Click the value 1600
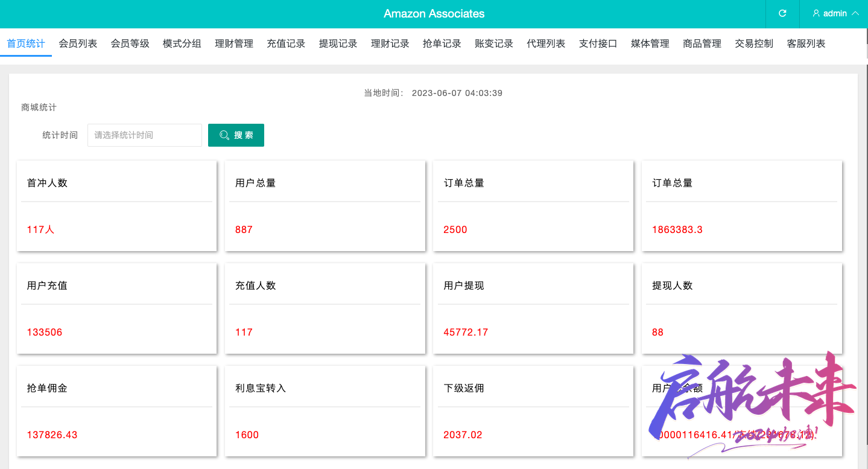 pos(247,435)
